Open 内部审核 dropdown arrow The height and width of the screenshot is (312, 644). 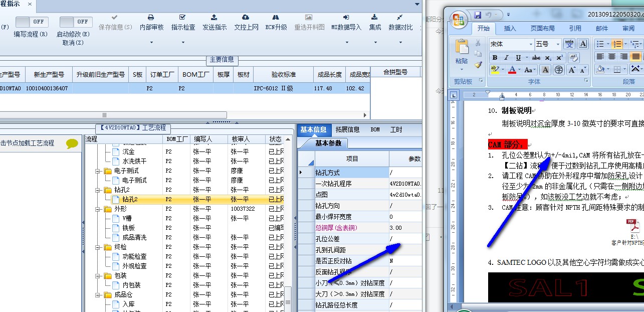(151, 43)
